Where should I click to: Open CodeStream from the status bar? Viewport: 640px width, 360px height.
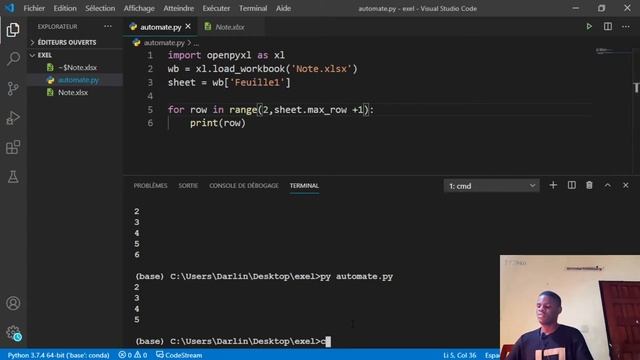(179, 355)
